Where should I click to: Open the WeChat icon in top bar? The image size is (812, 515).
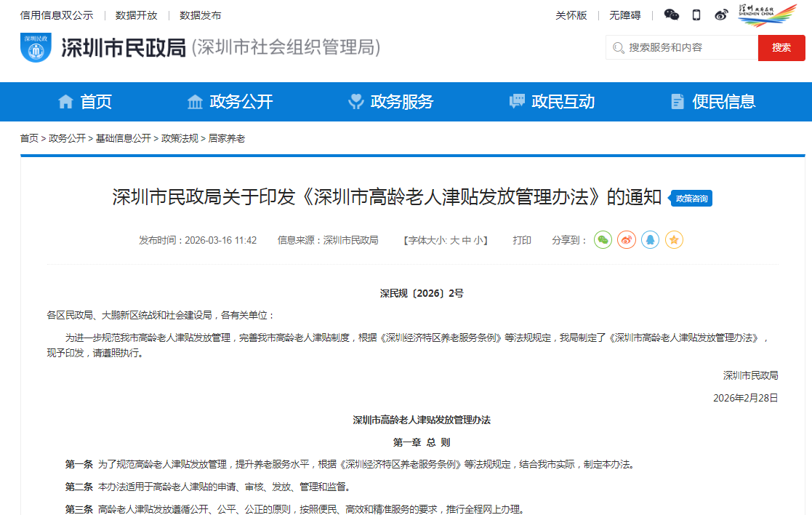pyautogui.click(x=671, y=15)
